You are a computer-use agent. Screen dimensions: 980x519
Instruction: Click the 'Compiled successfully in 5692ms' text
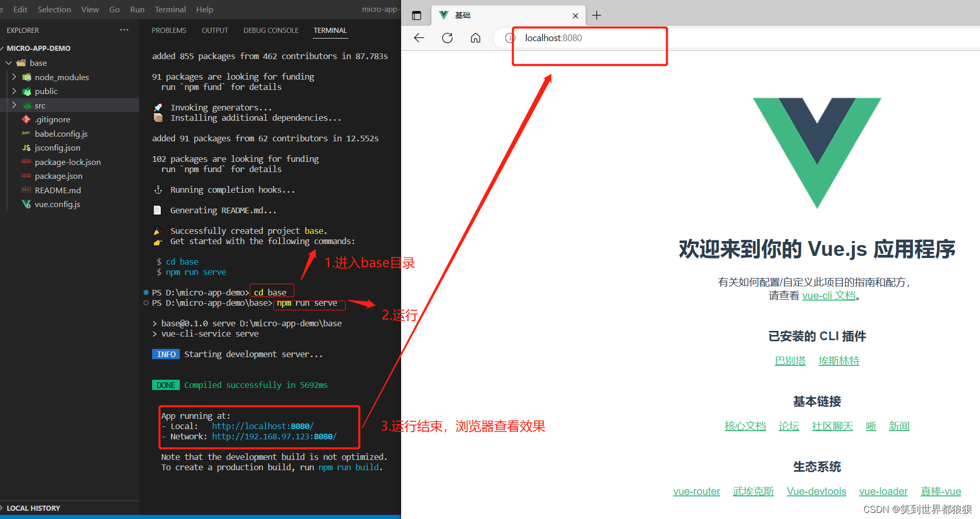coord(256,385)
